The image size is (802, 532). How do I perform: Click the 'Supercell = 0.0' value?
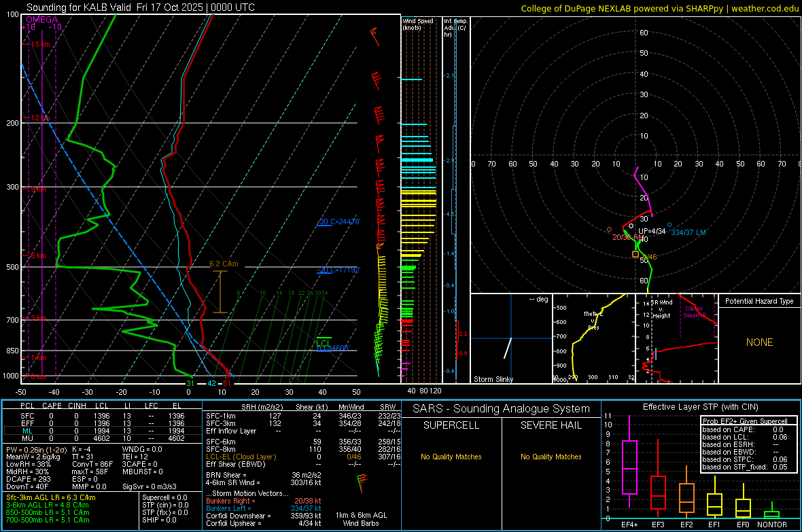tap(164, 498)
